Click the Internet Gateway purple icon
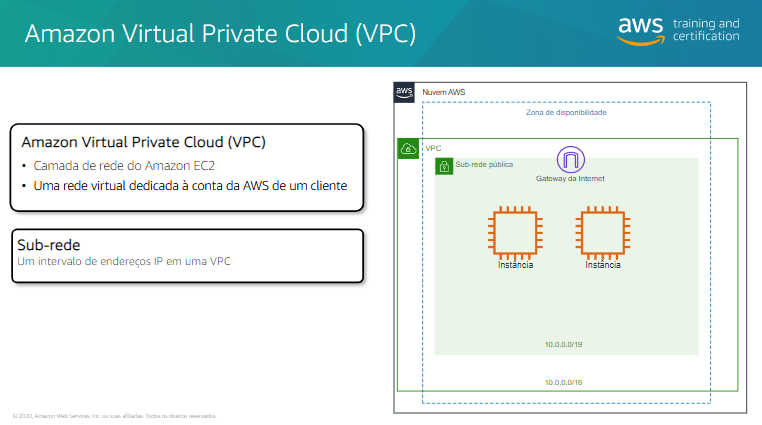The height and width of the screenshot is (425, 762). (571, 159)
